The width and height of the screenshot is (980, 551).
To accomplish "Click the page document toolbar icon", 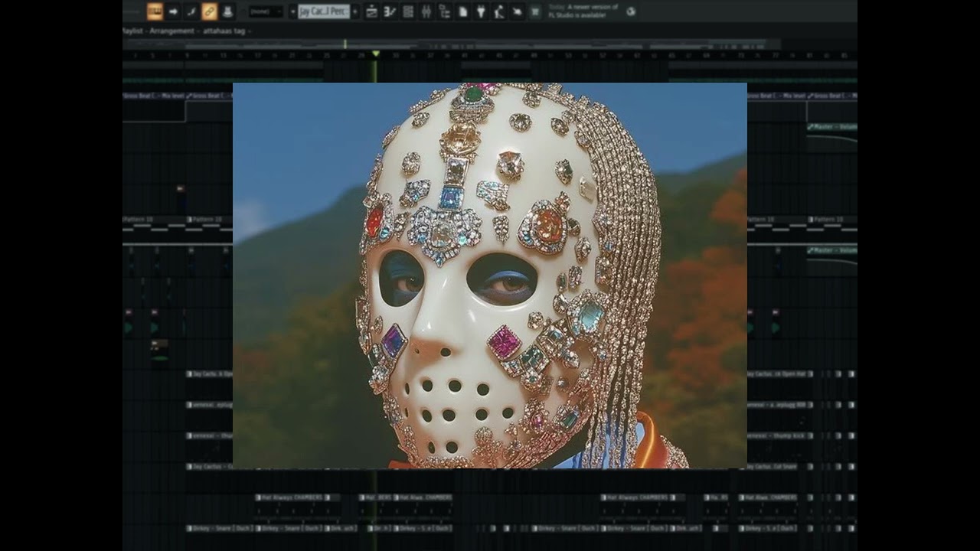I will tap(463, 11).
